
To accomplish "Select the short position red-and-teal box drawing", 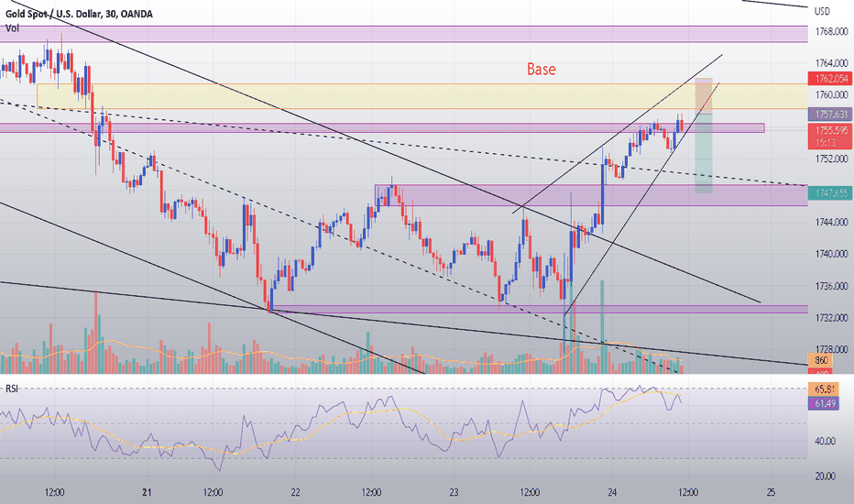I will coord(703,136).
